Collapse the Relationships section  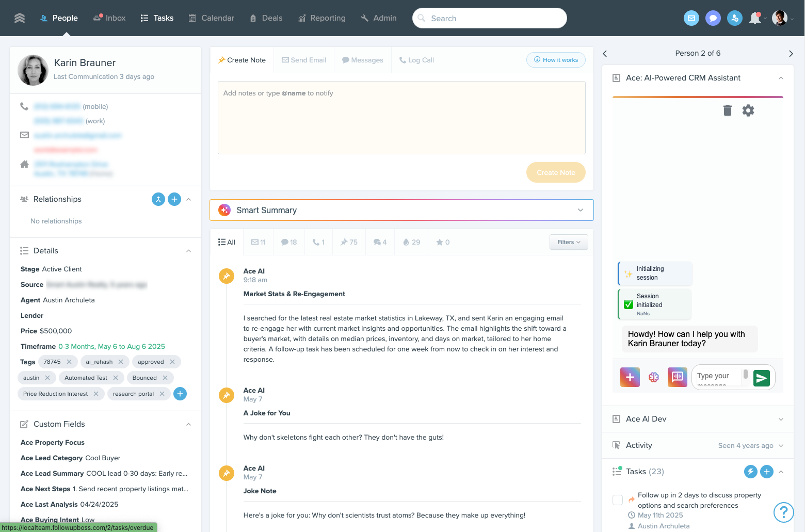tap(189, 199)
